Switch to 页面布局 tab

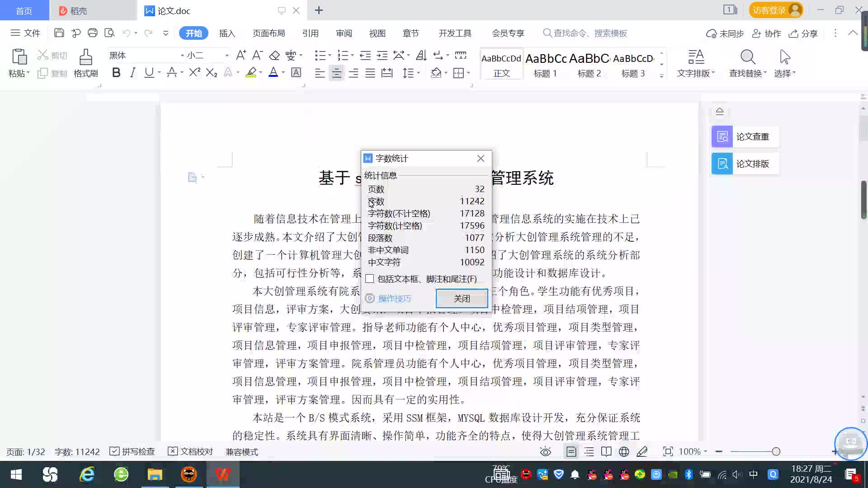click(x=269, y=33)
